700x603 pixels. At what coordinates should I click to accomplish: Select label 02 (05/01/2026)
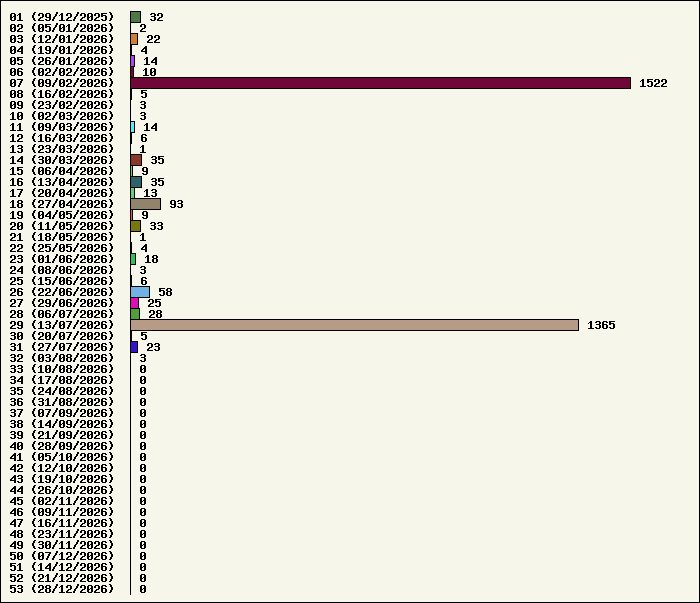coord(62,28)
